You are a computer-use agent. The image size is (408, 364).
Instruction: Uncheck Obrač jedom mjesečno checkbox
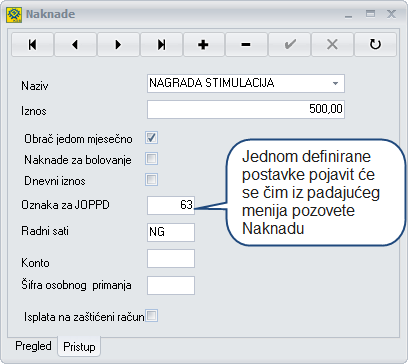[x=151, y=138]
